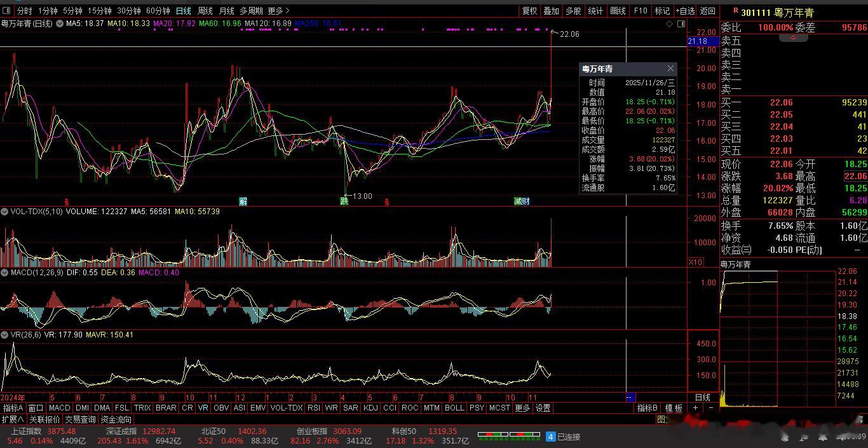
Task: Close the 粤万年青 data tooltip popup
Action: click(x=670, y=69)
